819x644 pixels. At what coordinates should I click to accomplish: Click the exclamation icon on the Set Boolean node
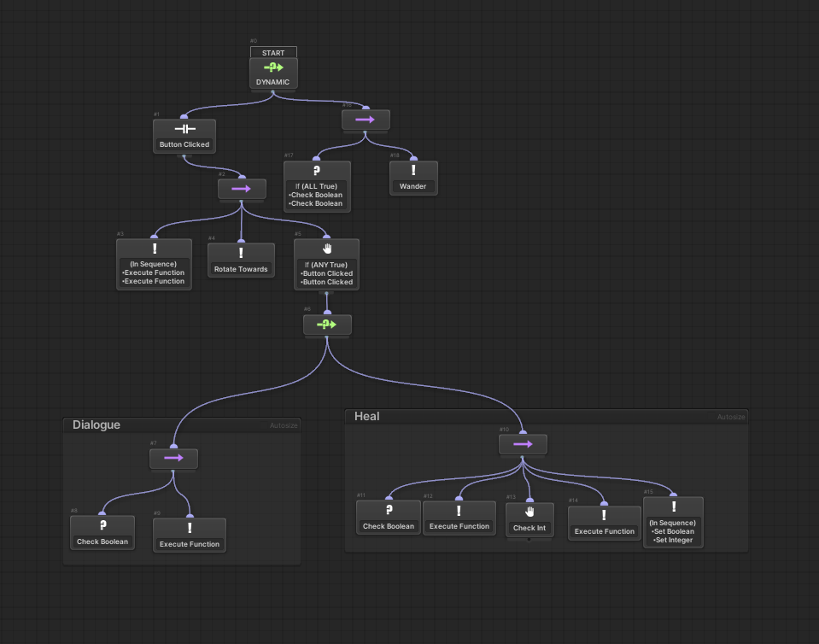[x=674, y=506]
